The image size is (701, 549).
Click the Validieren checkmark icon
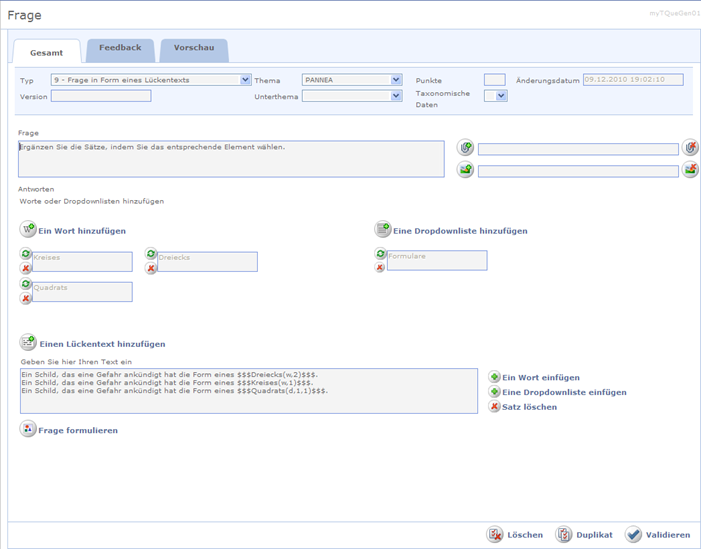[x=633, y=535]
